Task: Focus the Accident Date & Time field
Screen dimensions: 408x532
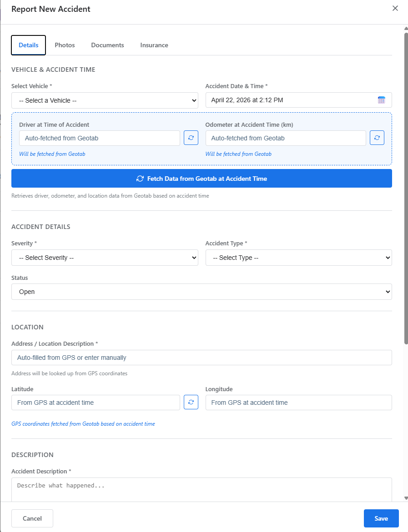Action: [299, 100]
